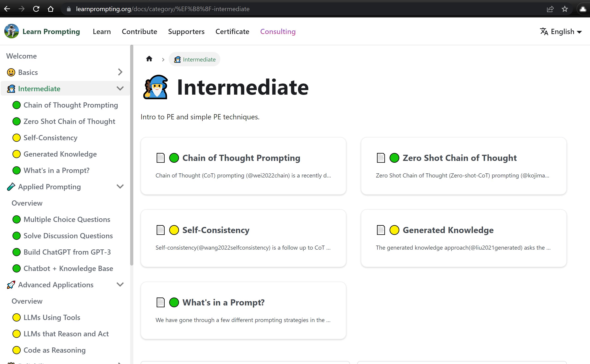Click the Learn Prompting astronaut logo

pos(11,31)
